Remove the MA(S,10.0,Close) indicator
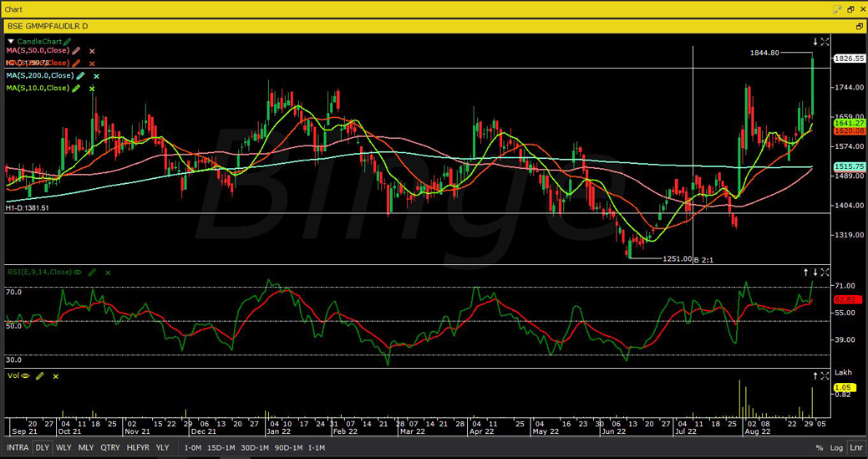This screenshot has width=868, height=459. 92,89
